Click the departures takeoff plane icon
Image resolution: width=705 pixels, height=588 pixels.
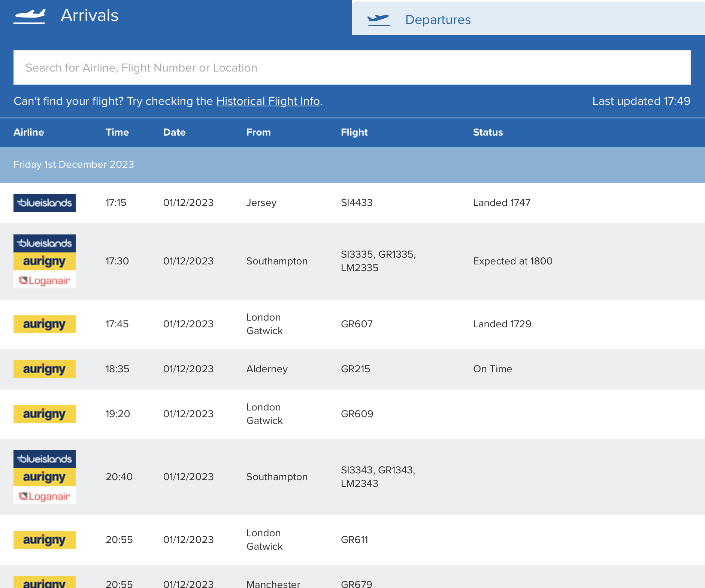(x=379, y=20)
